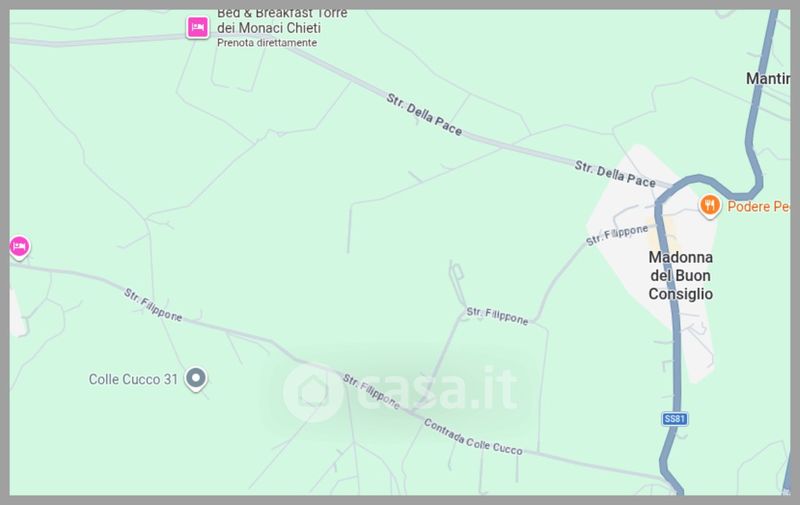Screen dimensions: 800x505
Task: Select the pink lodging marker at left edge
Action: click(x=19, y=247)
